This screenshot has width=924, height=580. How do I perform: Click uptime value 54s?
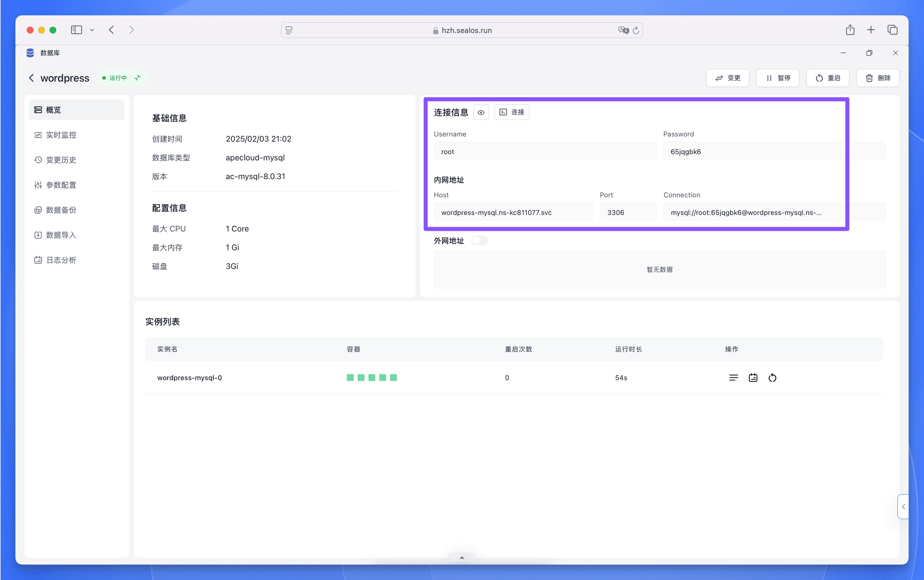tap(621, 378)
